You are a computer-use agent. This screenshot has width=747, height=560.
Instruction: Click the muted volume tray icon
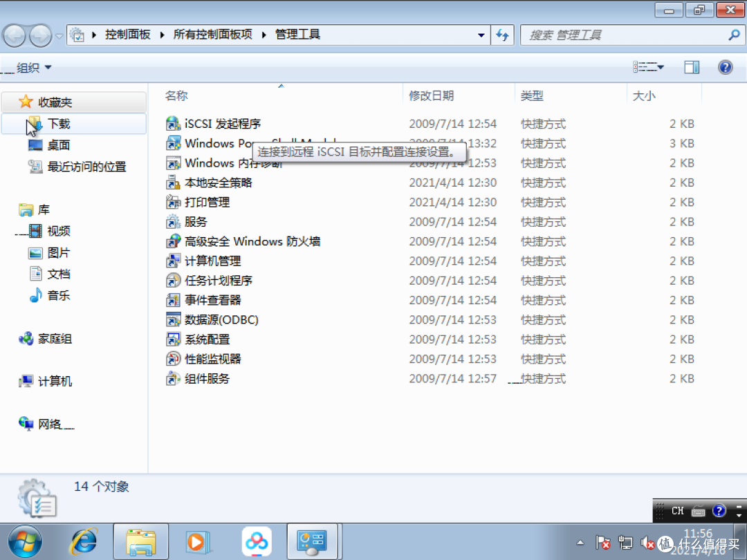coord(647,543)
